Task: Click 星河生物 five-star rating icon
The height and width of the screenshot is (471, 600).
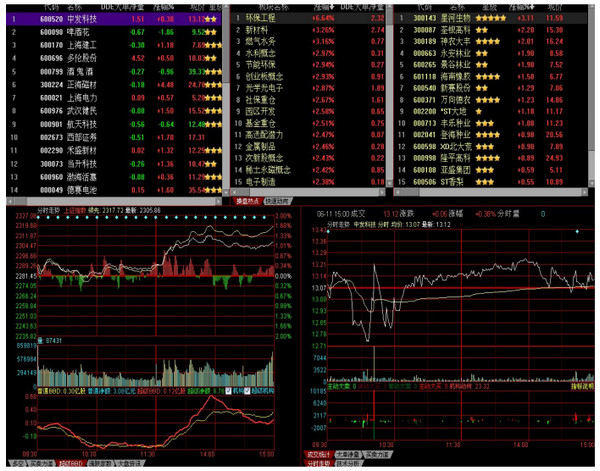Action: point(491,18)
